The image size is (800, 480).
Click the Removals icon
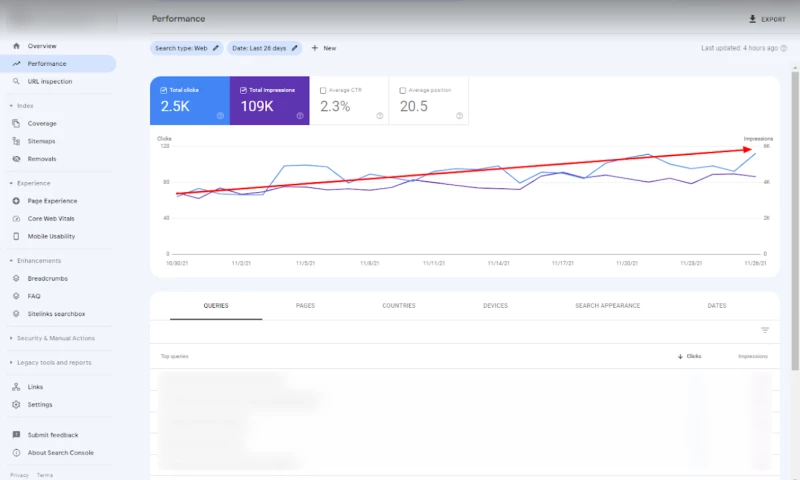[x=16, y=159]
